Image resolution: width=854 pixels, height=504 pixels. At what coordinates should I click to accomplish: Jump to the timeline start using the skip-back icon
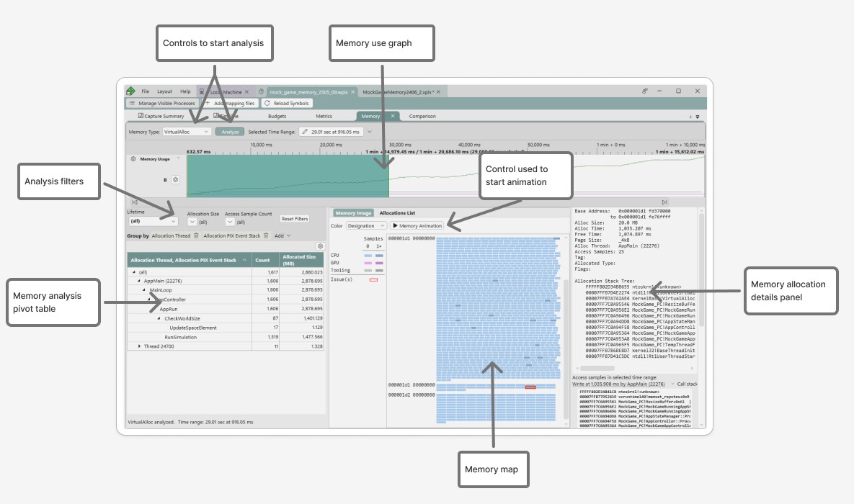135,202
